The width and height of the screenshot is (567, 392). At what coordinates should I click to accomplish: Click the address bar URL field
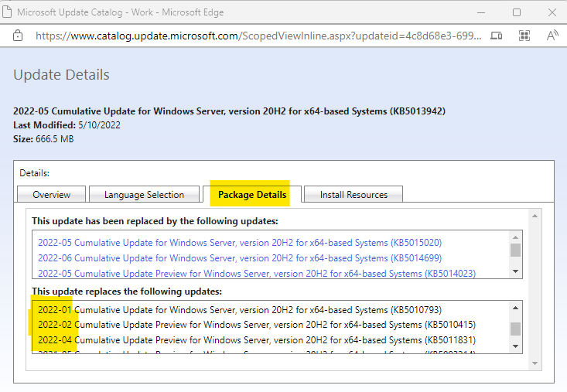[258, 36]
